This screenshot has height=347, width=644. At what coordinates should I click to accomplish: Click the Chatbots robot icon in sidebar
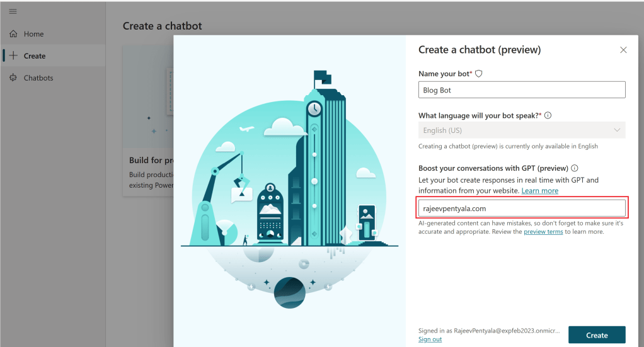point(13,78)
